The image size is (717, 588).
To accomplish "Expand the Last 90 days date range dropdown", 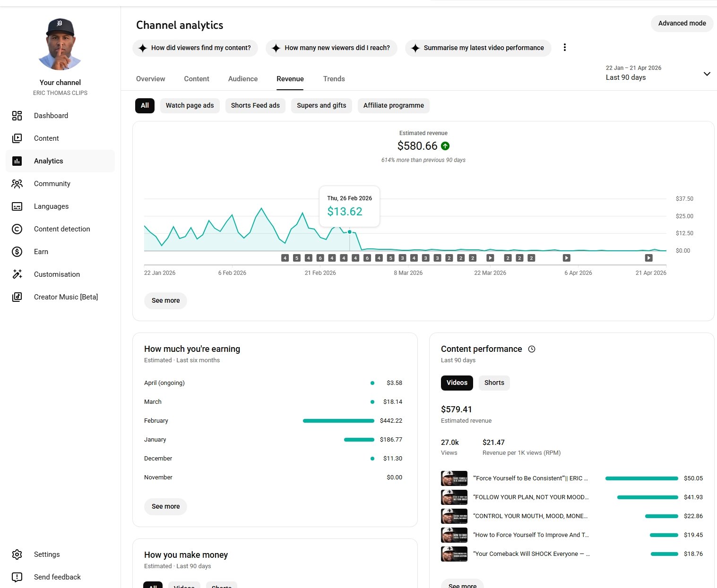I will (707, 74).
